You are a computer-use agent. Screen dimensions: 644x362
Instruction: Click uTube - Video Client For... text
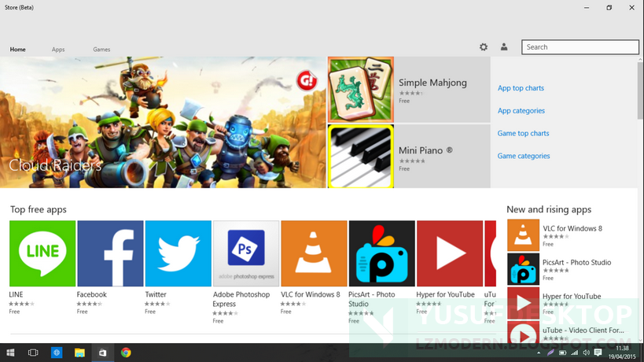pyautogui.click(x=583, y=331)
